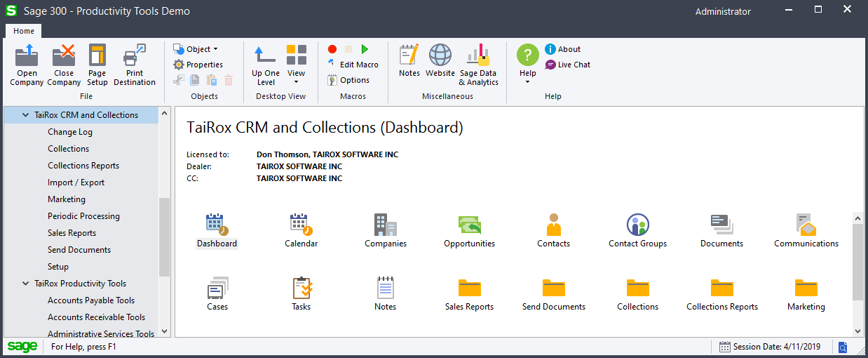Open the Notes icon in dashboard
Image resolution: width=868 pixels, height=358 pixels.
(385, 288)
